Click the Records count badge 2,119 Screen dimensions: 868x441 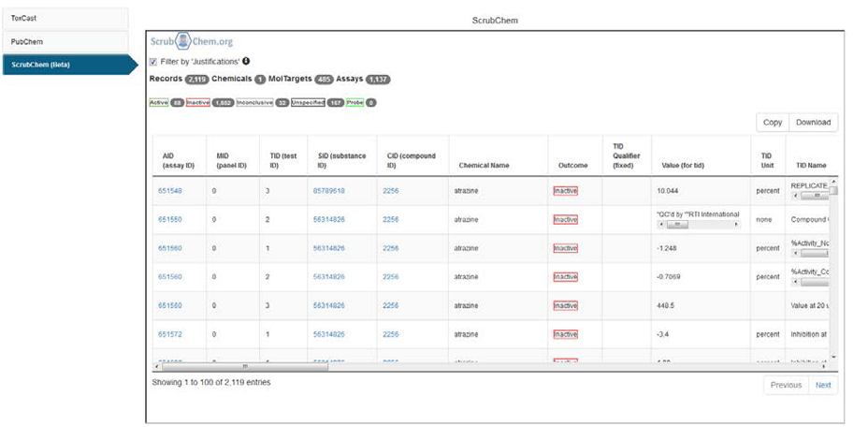point(196,80)
